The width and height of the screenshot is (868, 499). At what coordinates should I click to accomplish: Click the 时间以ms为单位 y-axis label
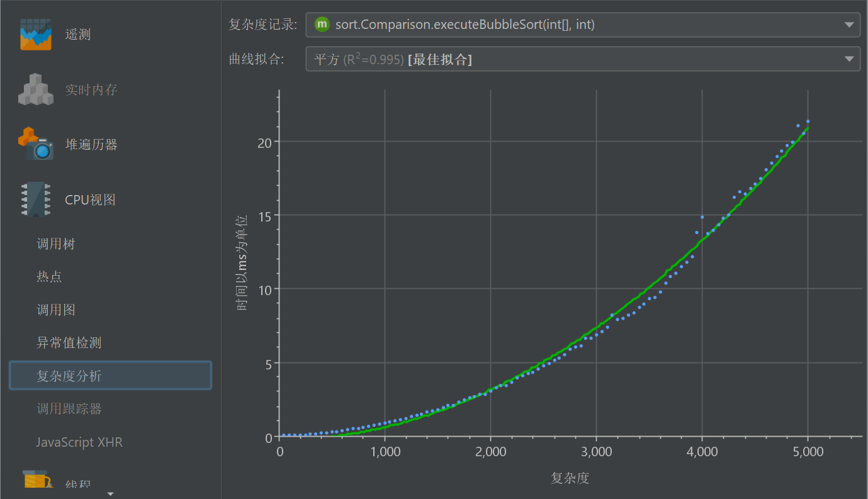pyautogui.click(x=242, y=263)
